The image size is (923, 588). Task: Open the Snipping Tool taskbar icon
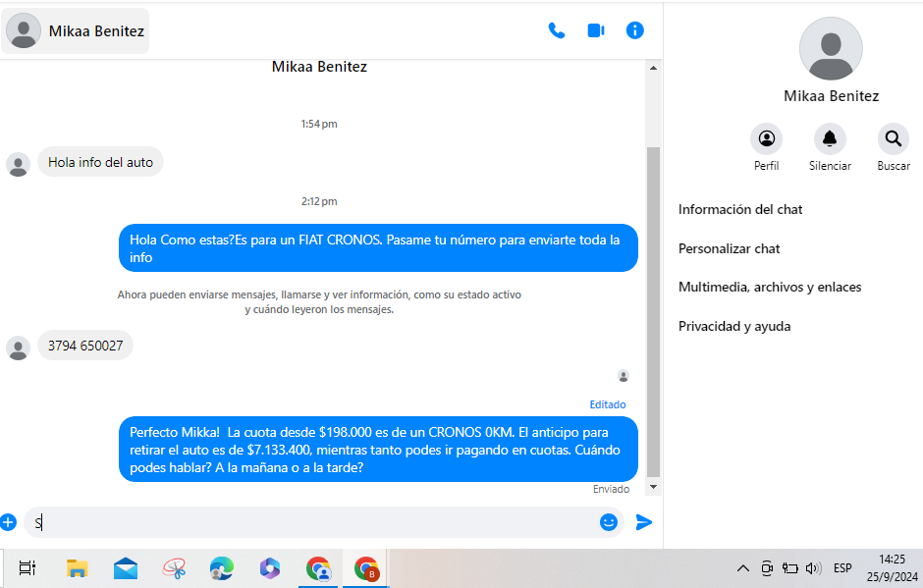(174, 568)
